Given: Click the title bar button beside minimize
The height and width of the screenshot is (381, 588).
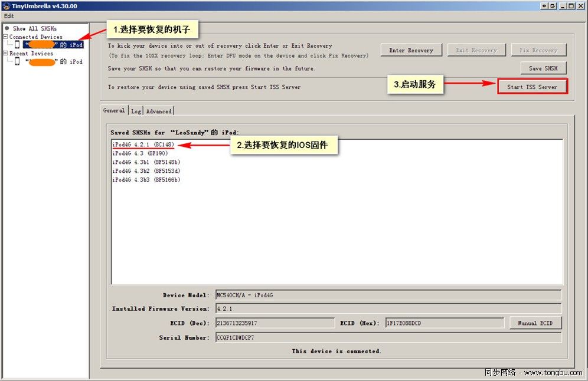Looking at the screenshot, I should click(553, 6).
